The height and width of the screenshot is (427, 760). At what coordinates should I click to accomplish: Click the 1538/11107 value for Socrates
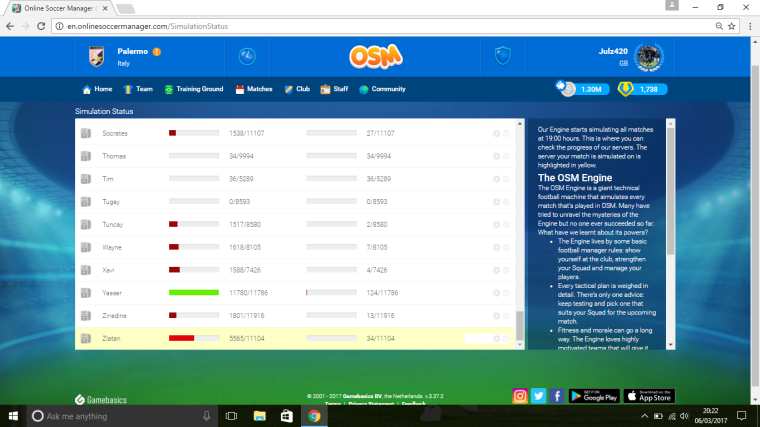click(x=247, y=133)
